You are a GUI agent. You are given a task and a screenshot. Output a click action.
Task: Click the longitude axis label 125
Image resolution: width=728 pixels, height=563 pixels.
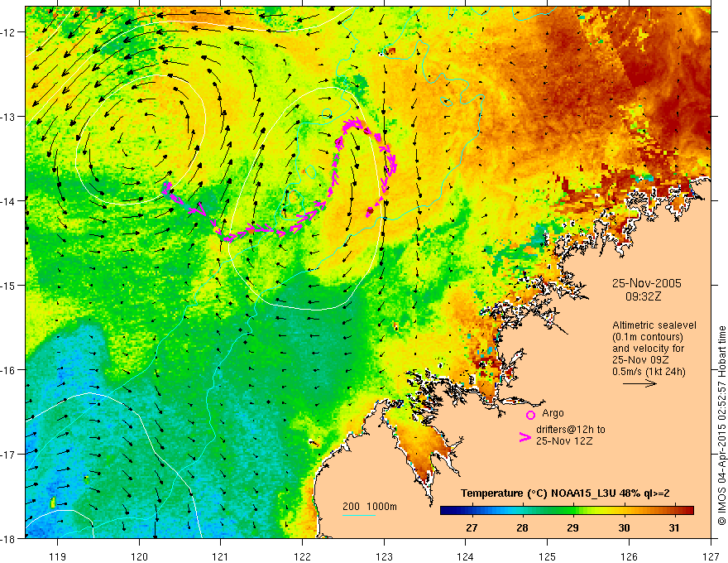[548, 556]
